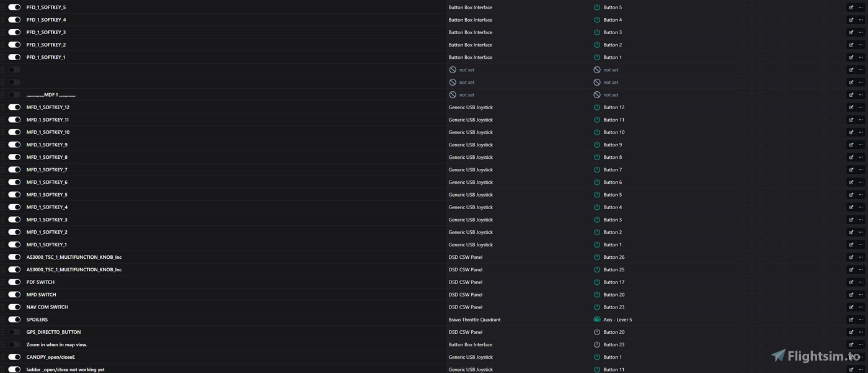Click Button Box Interface on PFD_1_SOFTKEY_2 row
This screenshot has height=373, width=868.
point(470,45)
